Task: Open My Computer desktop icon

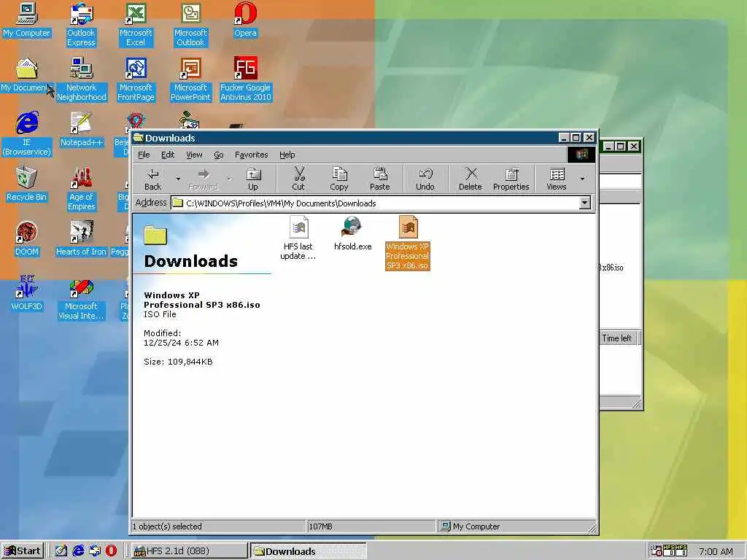Action: coord(27,20)
